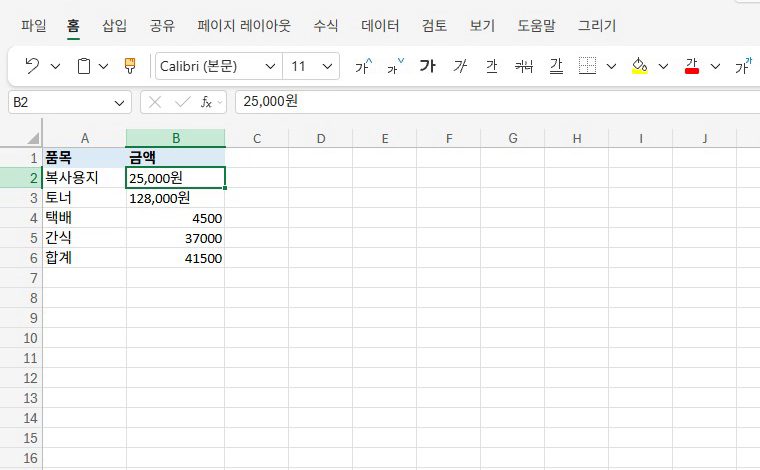
Task: Expand the Name Box dropdown arrow
Action: pyautogui.click(x=119, y=103)
